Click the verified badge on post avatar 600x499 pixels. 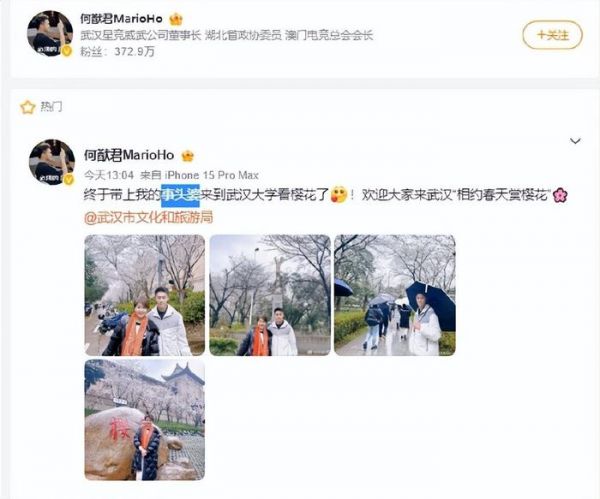(68, 179)
